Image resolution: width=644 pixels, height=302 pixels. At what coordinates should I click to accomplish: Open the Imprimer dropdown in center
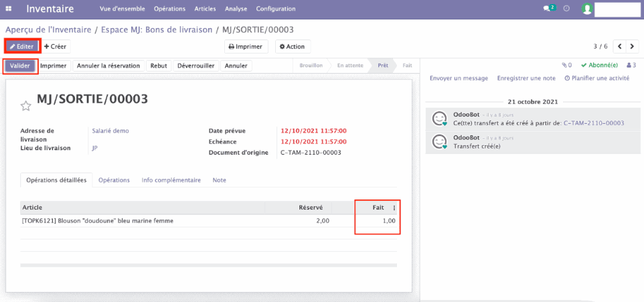point(246,46)
